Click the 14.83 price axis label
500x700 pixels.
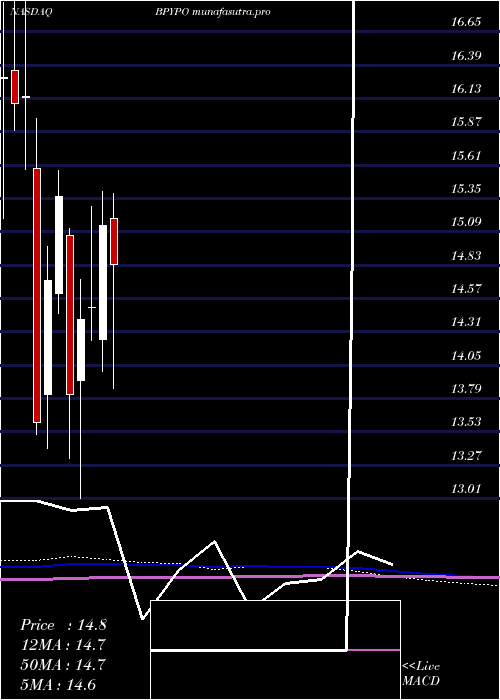tap(466, 256)
